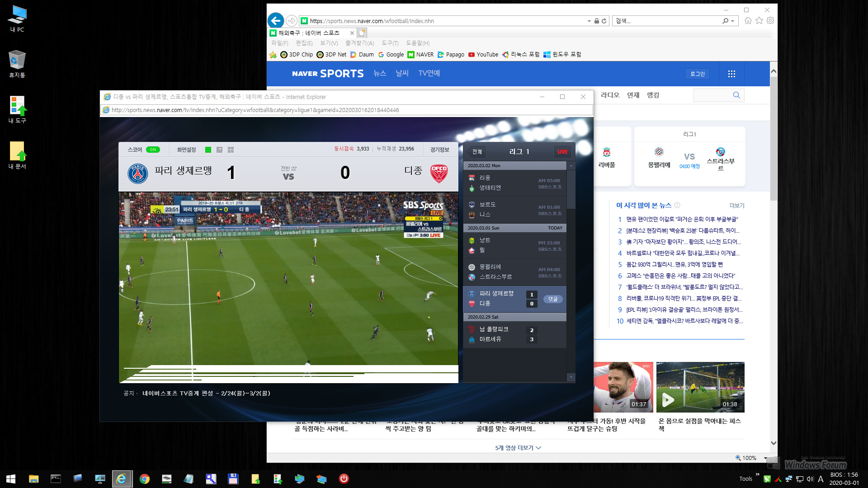Open the IE Tools gear icon
868x488 pixels.
pos(770,21)
